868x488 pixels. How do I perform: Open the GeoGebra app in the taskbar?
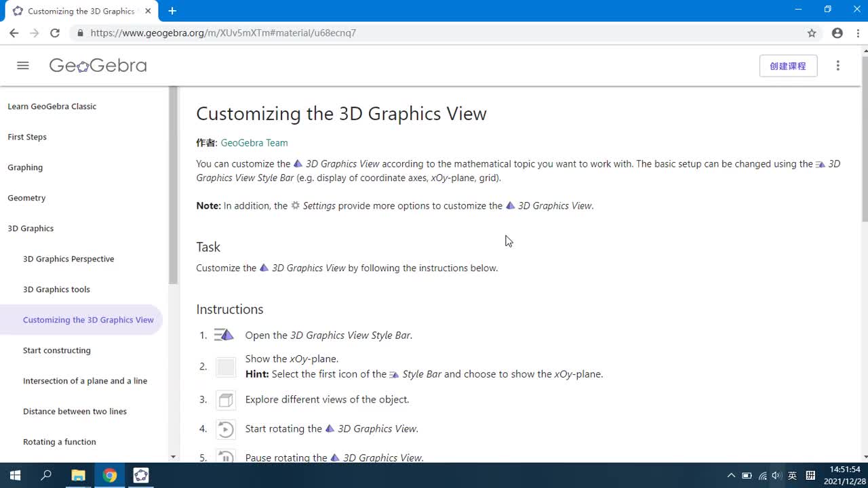click(141, 475)
